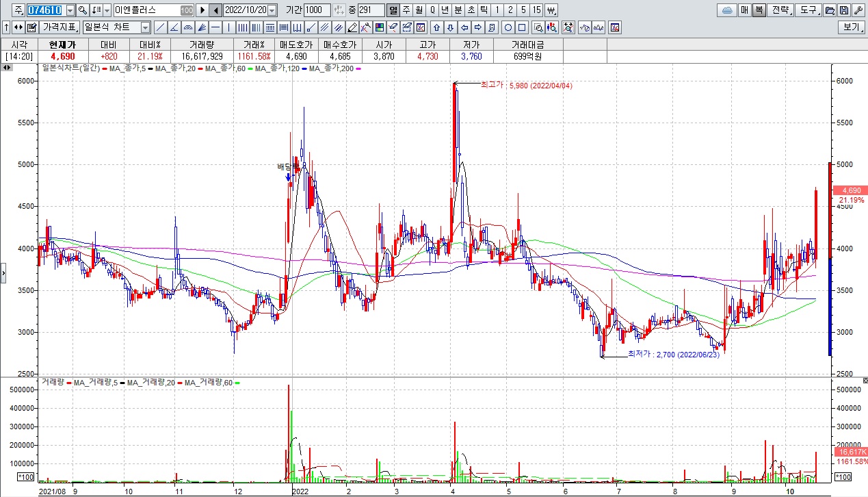Select the 5 interval button
This screenshot has height=497, width=868.
pyautogui.click(x=523, y=10)
